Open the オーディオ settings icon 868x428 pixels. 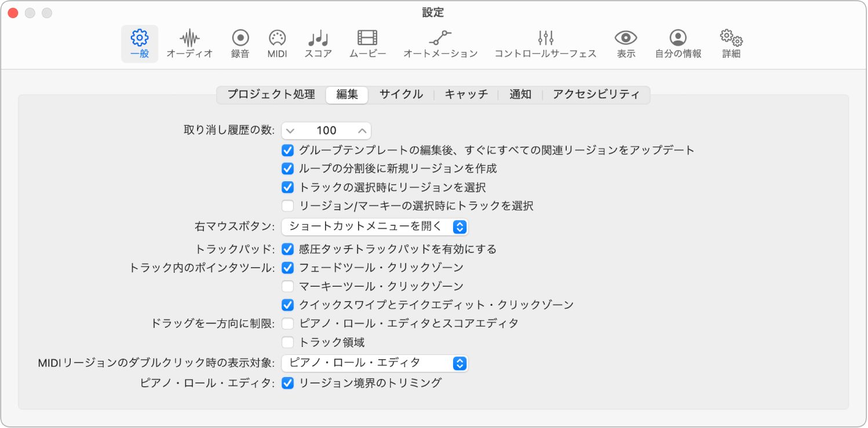point(189,43)
